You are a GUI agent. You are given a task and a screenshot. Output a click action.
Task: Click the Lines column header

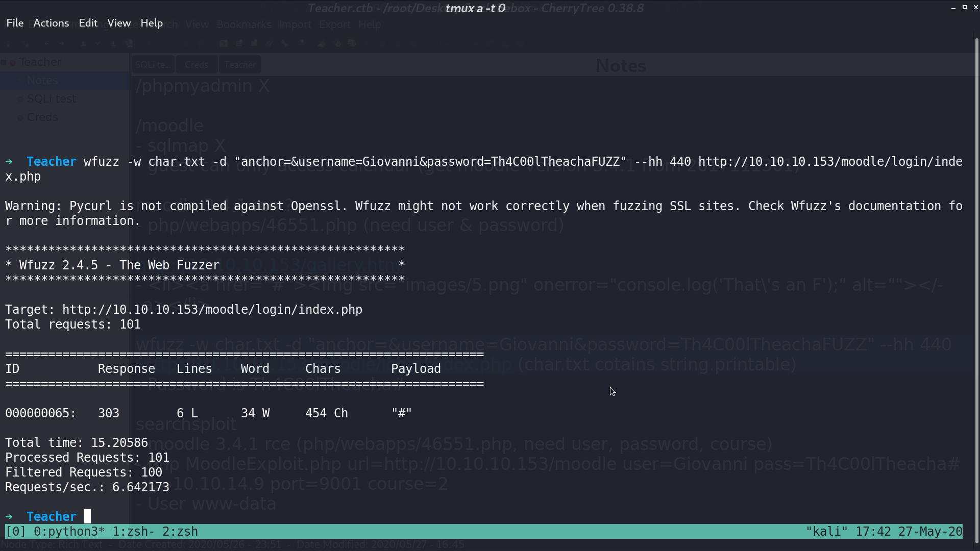click(x=194, y=369)
